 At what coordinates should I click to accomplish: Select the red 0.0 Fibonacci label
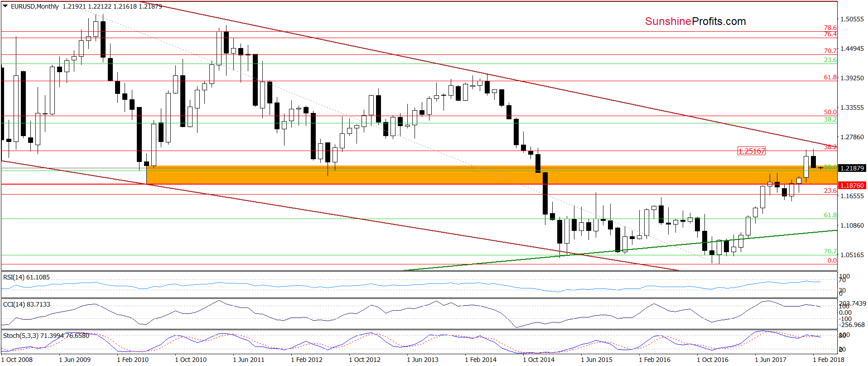(x=832, y=260)
